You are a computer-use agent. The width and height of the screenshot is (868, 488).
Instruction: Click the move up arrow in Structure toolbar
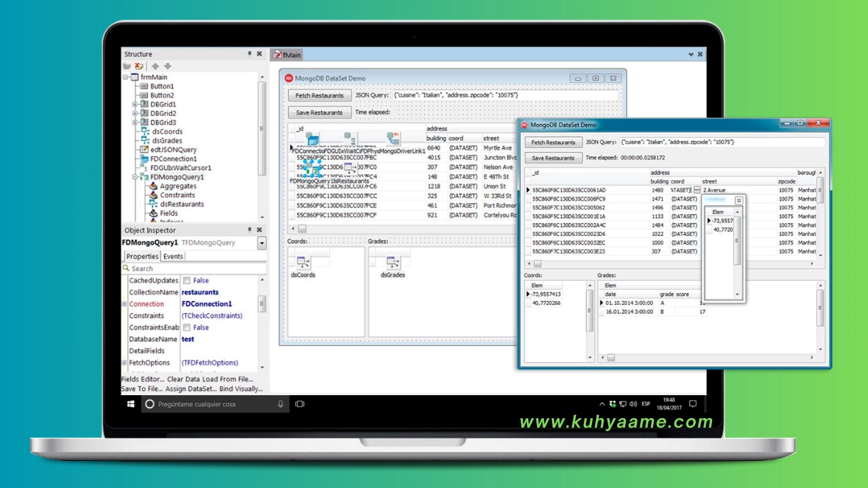point(155,66)
